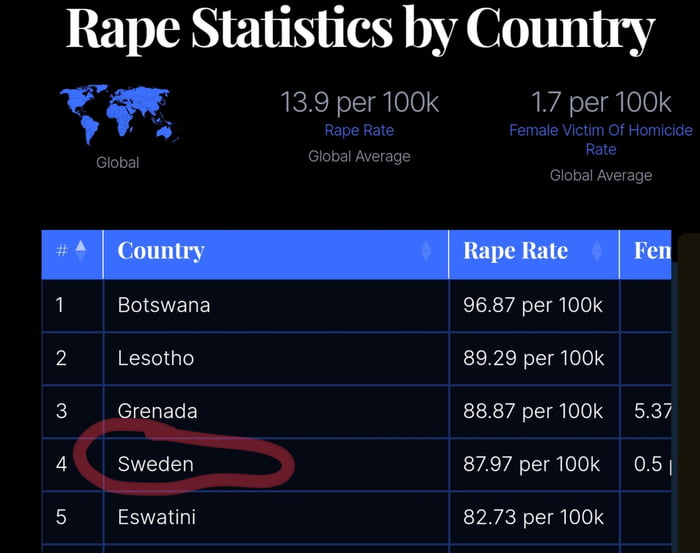This screenshot has height=553, width=700.
Task: Click the Rape Statistics by Country heading
Action: (x=360, y=30)
